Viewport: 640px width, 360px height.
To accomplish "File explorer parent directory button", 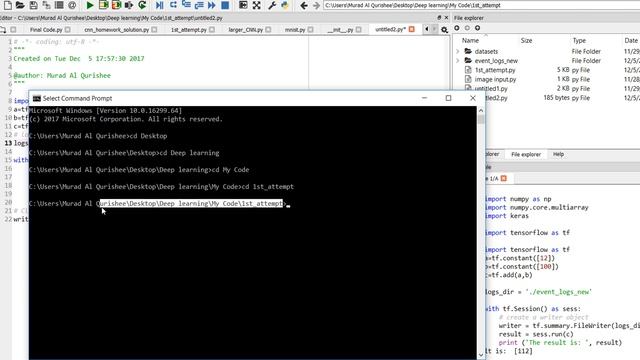I will click(x=477, y=28).
